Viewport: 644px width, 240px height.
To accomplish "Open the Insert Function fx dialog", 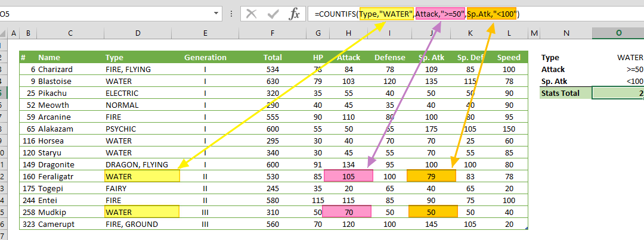I will (294, 14).
